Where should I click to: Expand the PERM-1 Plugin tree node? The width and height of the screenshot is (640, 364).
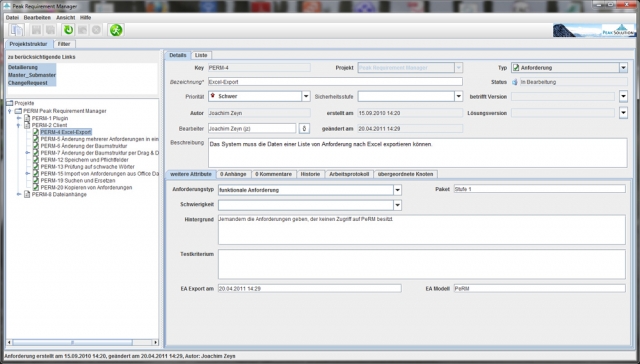(x=19, y=118)
